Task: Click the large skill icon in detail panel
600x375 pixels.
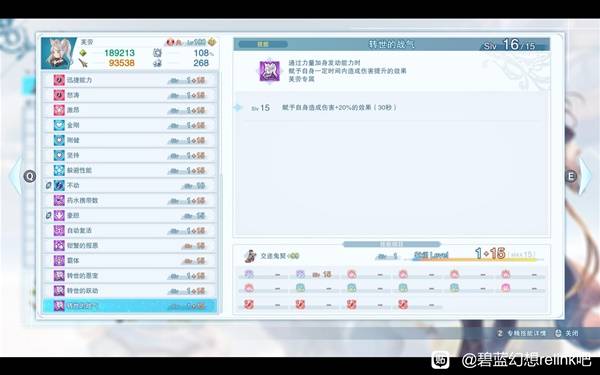Action: pyautogui.click(x=270, y=71)
